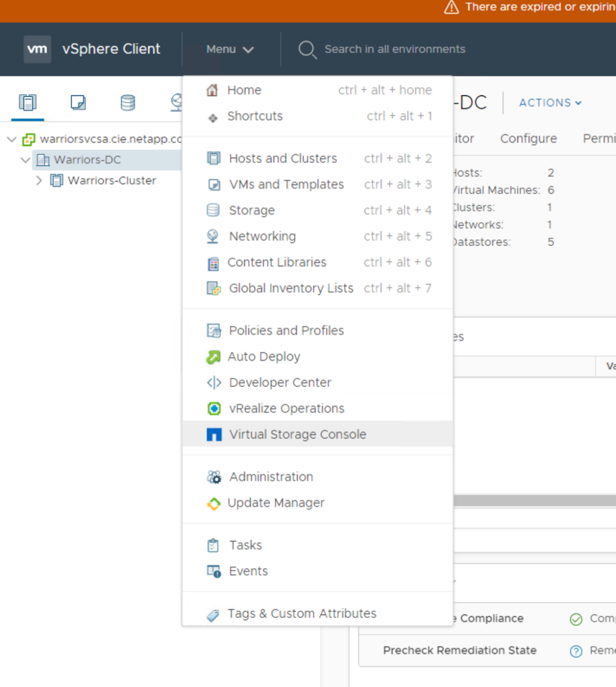Switch to the Storage inventory tab icon
The image size is (616, 687).
pyautogui.click(x=127, y=103)
